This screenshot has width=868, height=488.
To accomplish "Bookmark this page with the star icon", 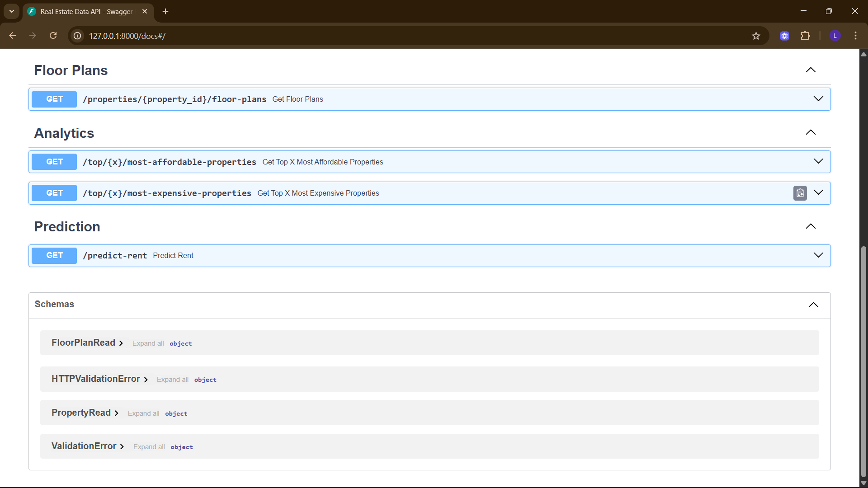I will tap(756, 36).
